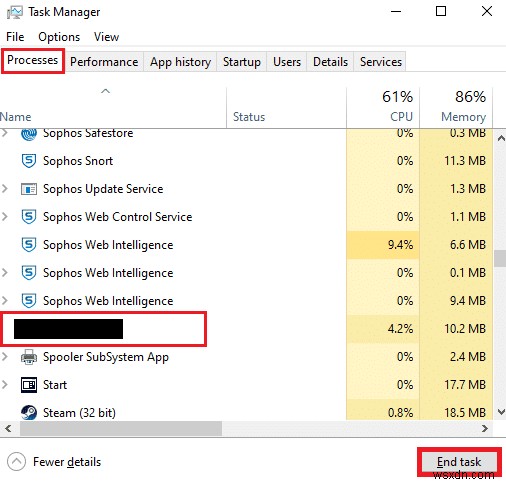Click the shield icon of Sophos Web Intelligence with 0.1 MB
The image size is (506, 485).
tap(29, 273)
